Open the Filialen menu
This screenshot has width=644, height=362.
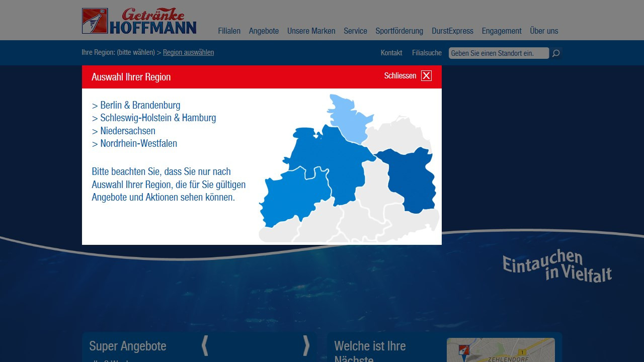coord(229,31)
